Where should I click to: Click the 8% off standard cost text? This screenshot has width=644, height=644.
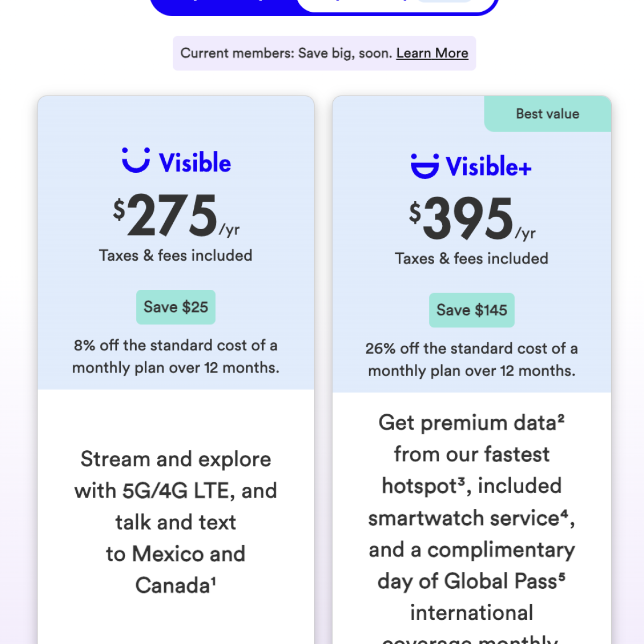(175, 356)
